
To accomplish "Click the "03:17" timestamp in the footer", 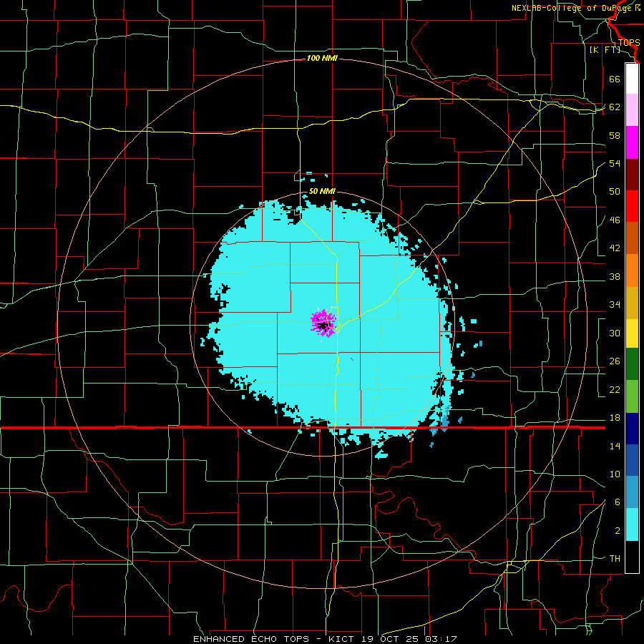I will [x=441, y=639].
